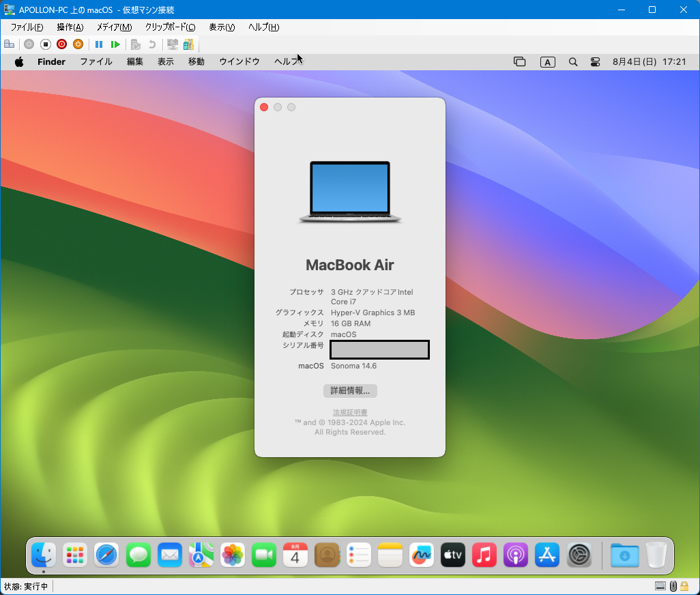Click the Ctrl+Alt+Del toolbar icon

click(x=9, y=44)
